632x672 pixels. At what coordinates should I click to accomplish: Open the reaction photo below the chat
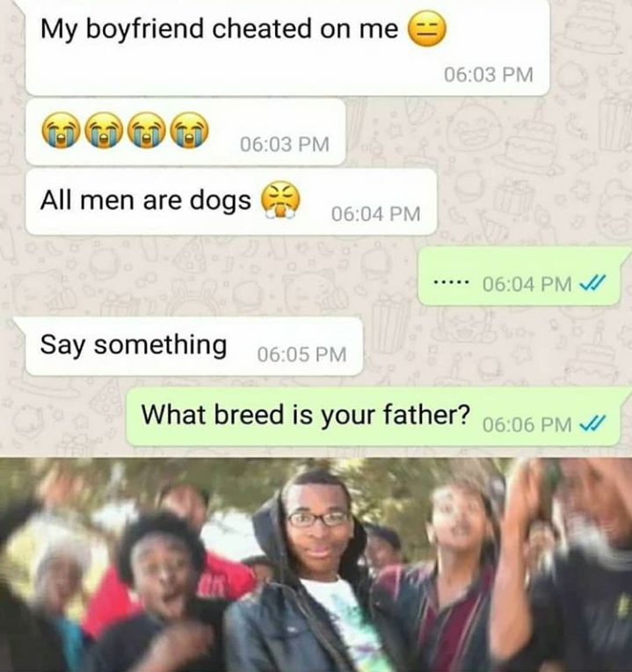point(316,565)
